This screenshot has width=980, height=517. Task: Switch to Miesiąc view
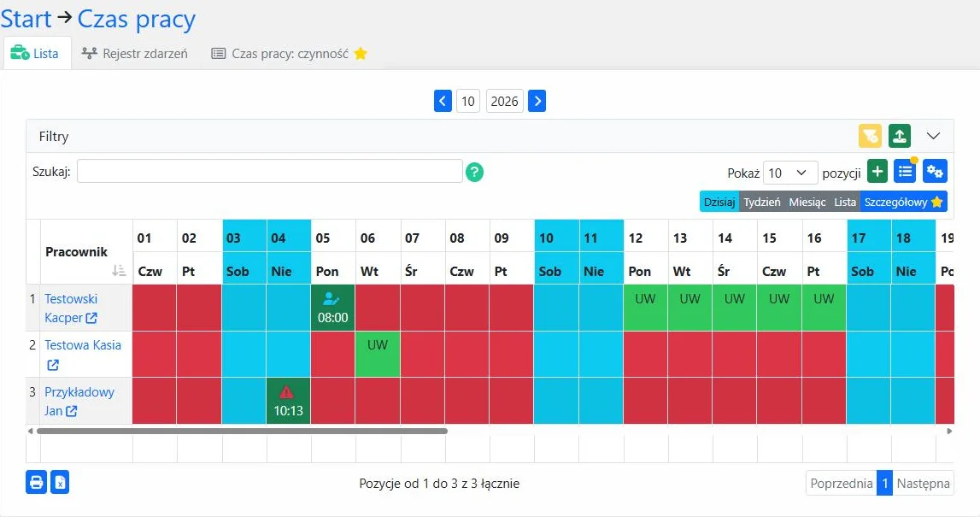click(807, 202)
